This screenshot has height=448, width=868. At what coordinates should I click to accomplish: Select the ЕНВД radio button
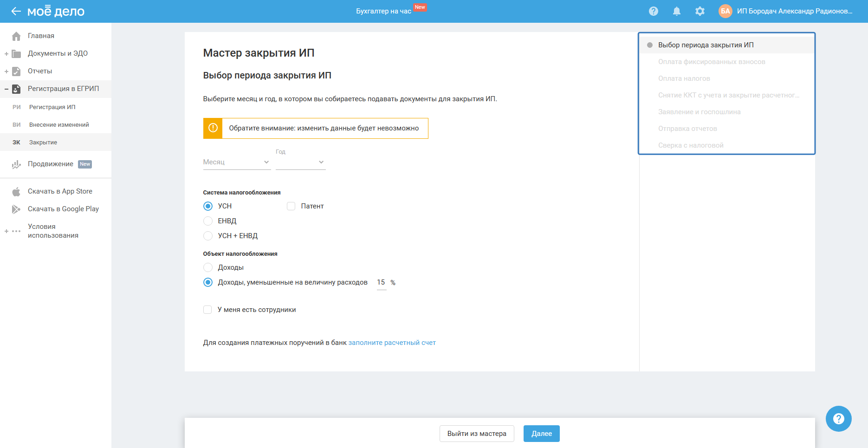208,221
